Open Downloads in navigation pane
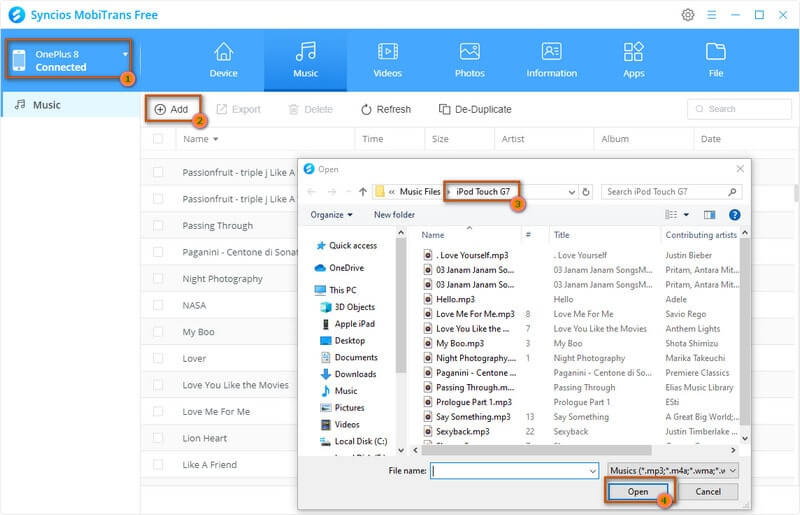Screen dimensions: 800x515 348,374
